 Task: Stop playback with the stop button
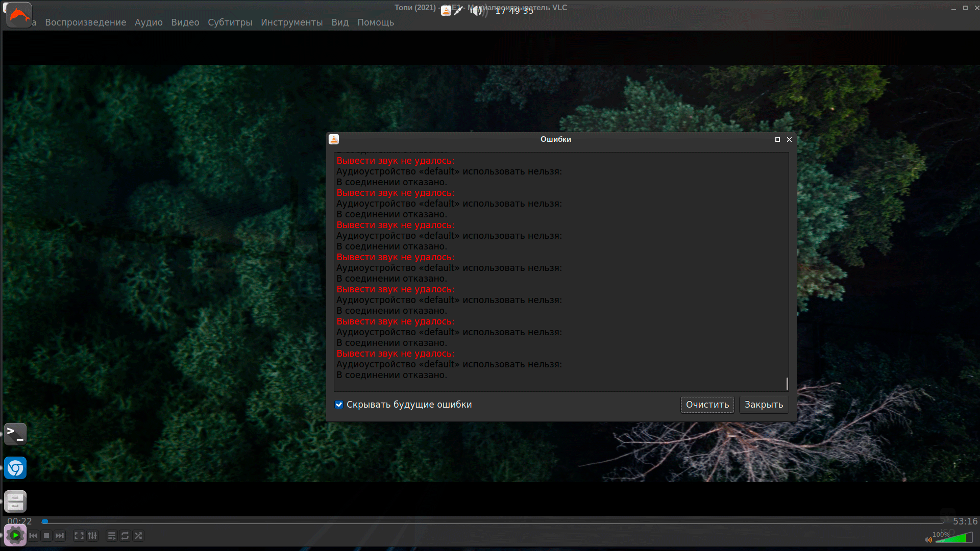[x=46, y=536]
